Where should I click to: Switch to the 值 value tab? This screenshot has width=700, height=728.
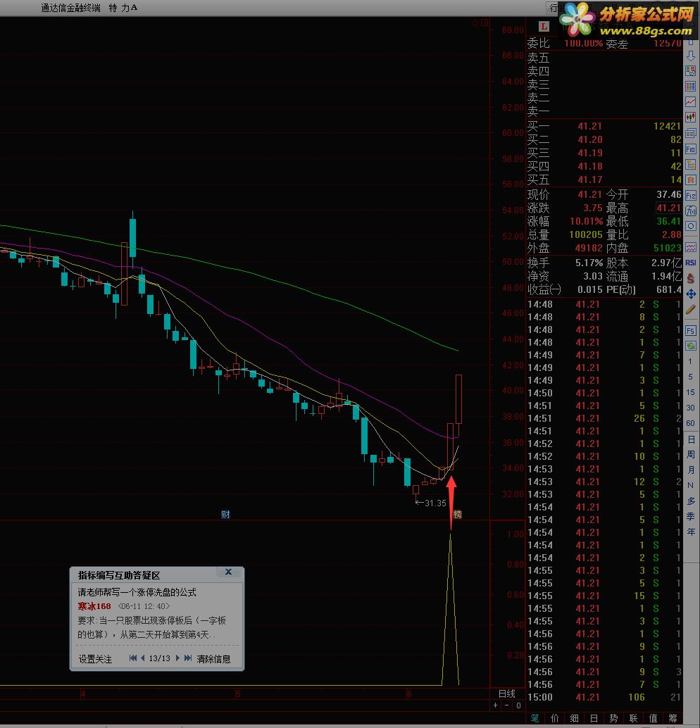(653, 718)
